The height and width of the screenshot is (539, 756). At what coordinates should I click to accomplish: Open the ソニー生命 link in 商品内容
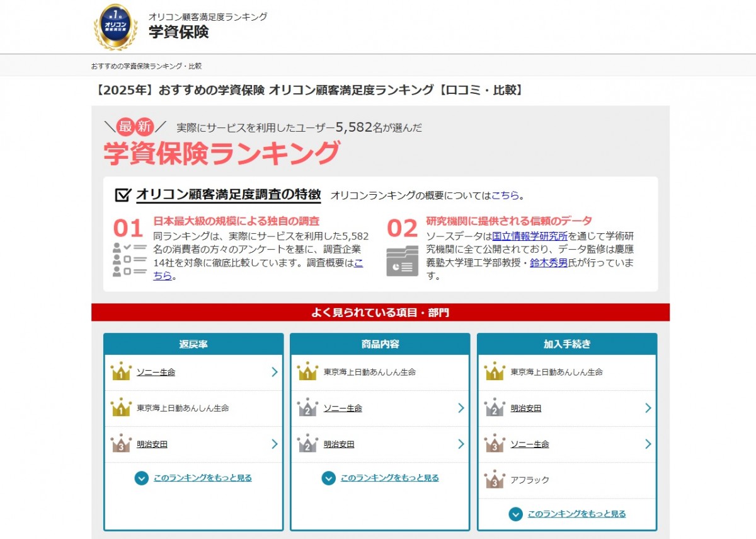(343, 408)
